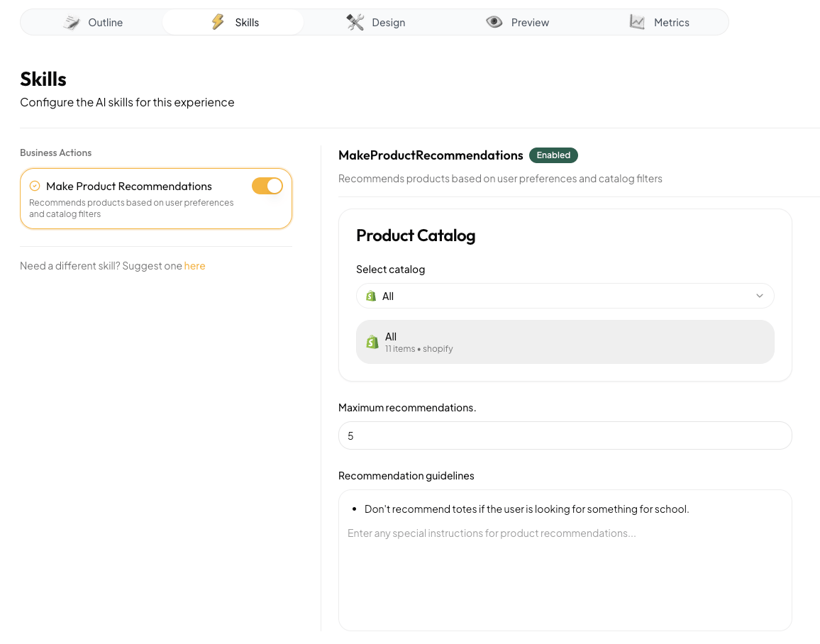The image size is (820, 644).
Task: Click the Skills lightning bolt icon
Action: [x=218, y=22]
